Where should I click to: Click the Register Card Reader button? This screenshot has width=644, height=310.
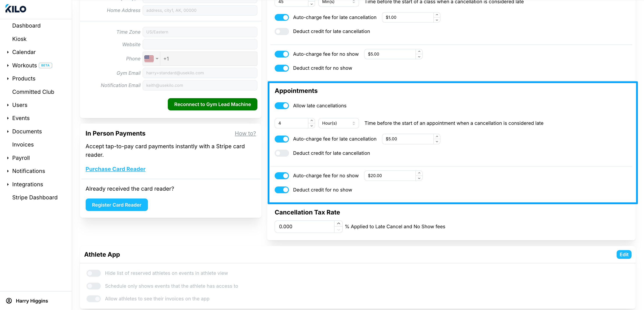[117, 205]
